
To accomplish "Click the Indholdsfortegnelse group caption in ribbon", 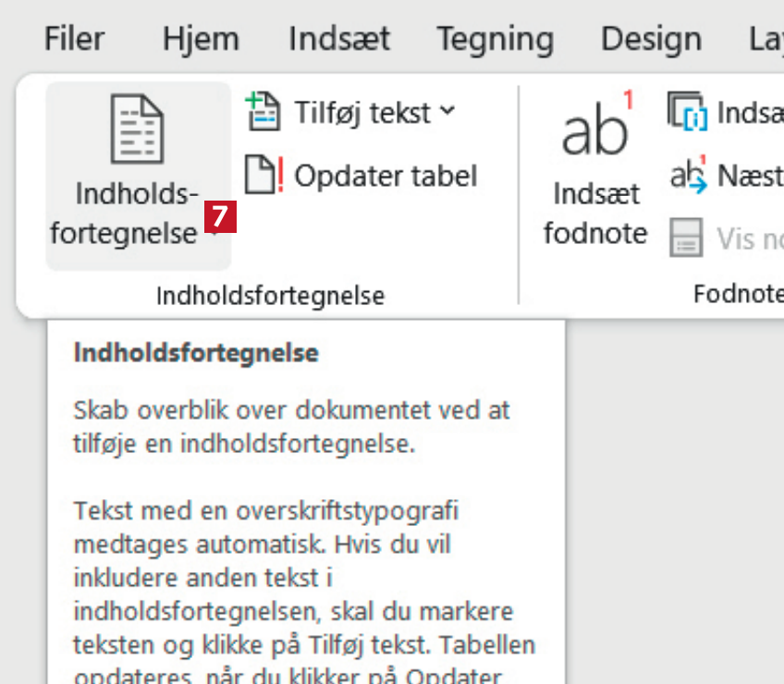I will 270,296.
